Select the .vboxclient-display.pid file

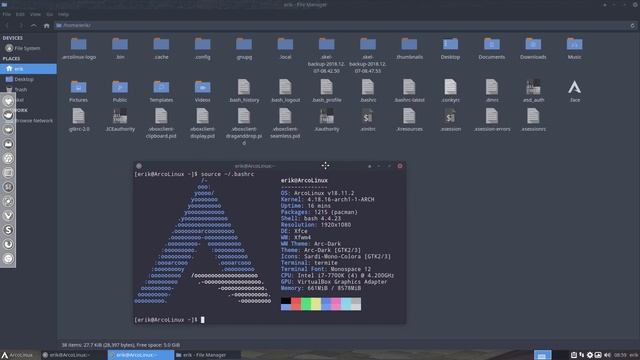coord(202,124)
